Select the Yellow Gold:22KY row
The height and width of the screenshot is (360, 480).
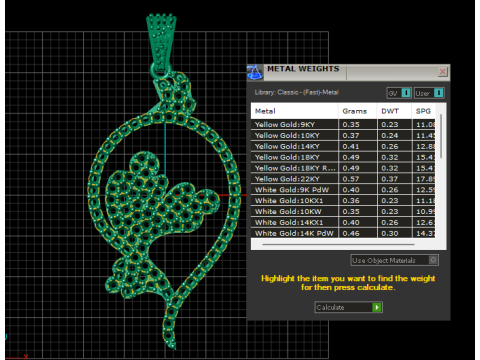(343, 179)
